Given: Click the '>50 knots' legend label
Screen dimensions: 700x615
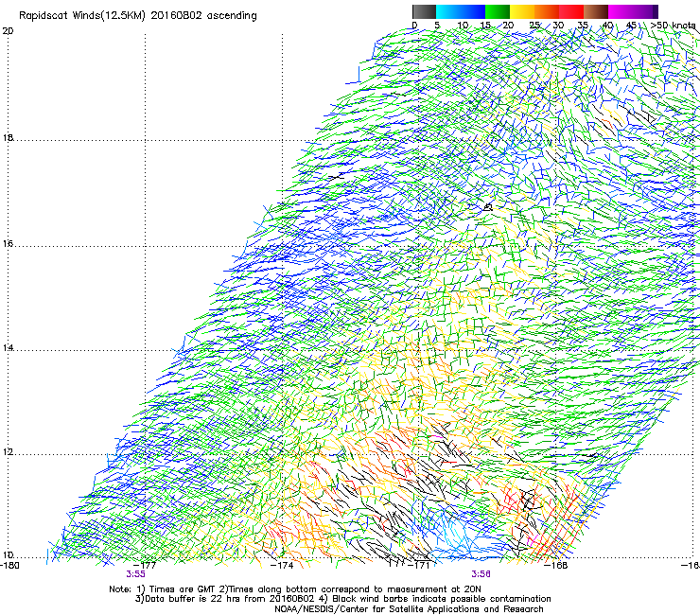Looking at the screenshot, I should click(x=674, y=26).
